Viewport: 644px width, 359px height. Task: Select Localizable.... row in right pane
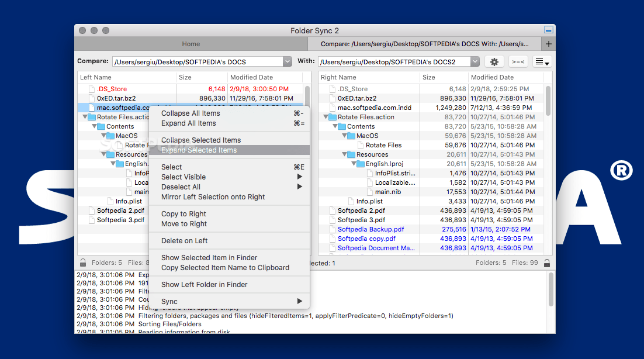[431, 182]
